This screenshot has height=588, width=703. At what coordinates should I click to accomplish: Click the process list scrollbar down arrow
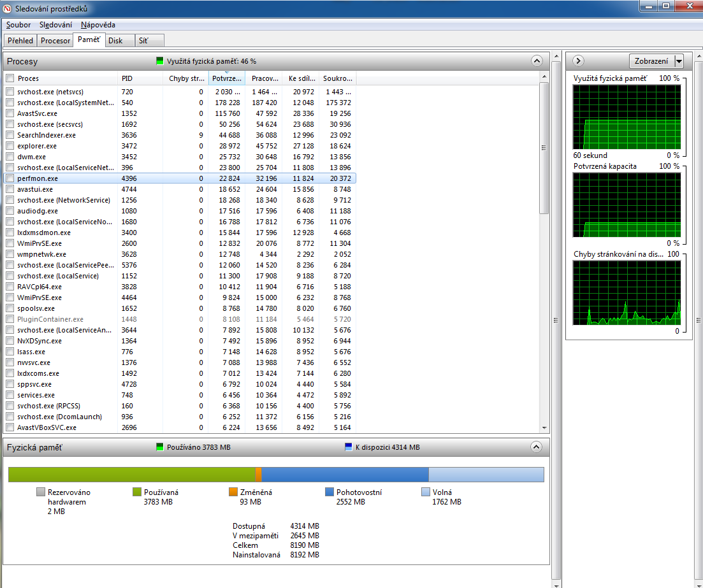544,428
